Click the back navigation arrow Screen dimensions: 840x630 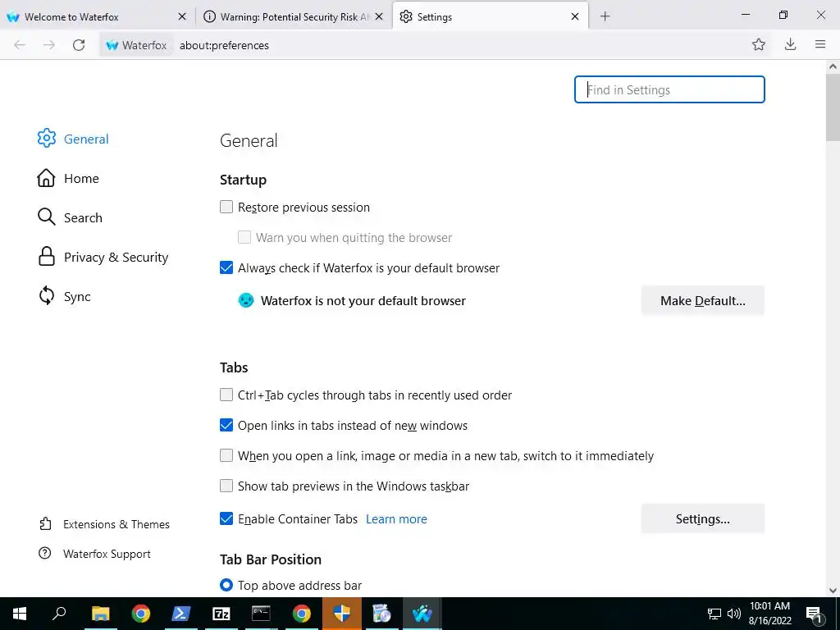[x=20, y=45]
